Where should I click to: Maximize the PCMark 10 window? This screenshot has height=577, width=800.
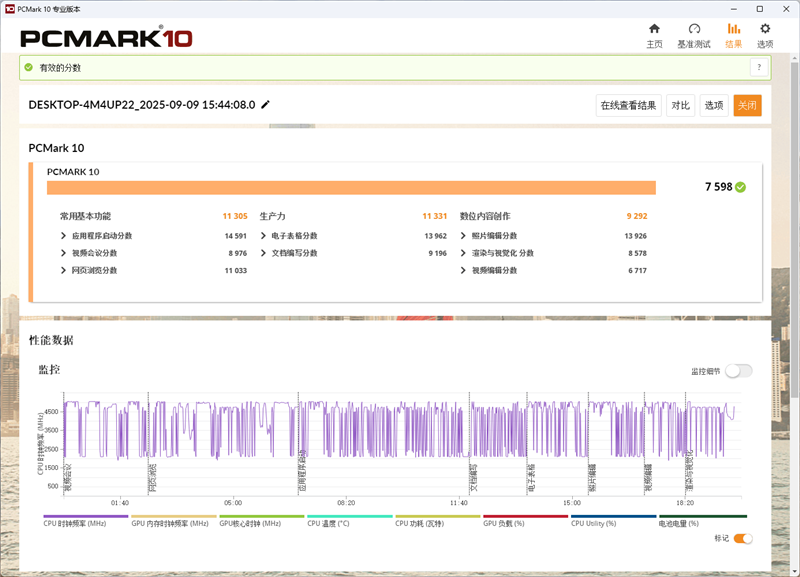click(x=760, y=9)
